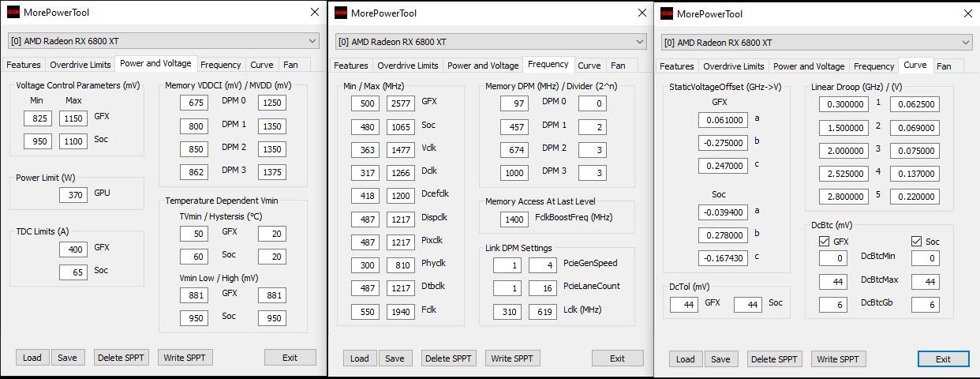Click Delete SPPT in middle window

click(x=448, y=358)
